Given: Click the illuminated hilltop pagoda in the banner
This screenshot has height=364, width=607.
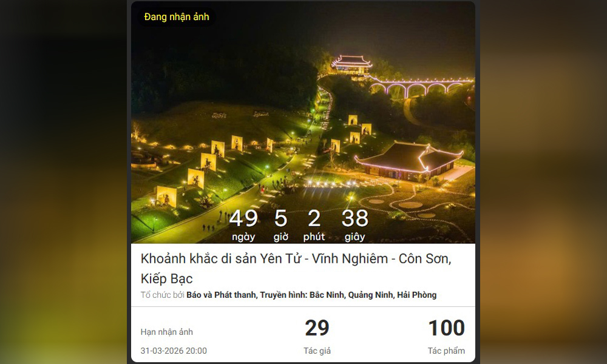Looking at the screenshot, I should pyautogui.click(x=351, y=66).
